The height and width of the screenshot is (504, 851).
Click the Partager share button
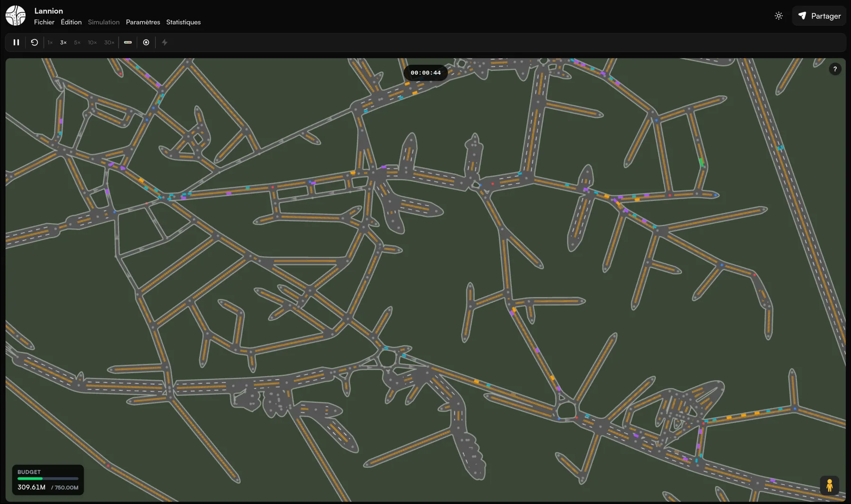coord(819,16)
